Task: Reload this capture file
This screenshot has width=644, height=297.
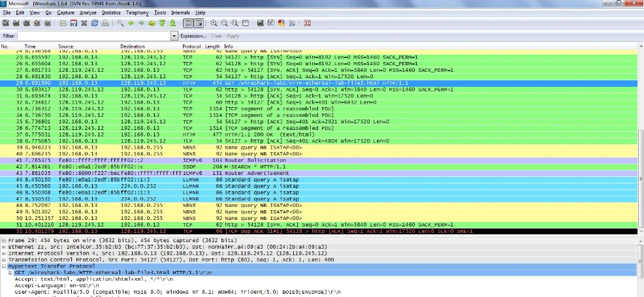Action: point(95,23)
